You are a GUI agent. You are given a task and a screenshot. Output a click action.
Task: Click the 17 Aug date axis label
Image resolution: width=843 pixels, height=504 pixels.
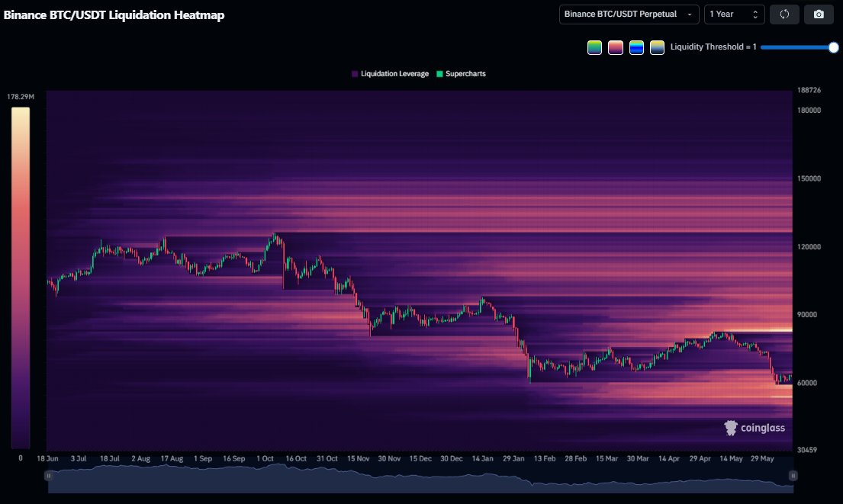[172, 458]
